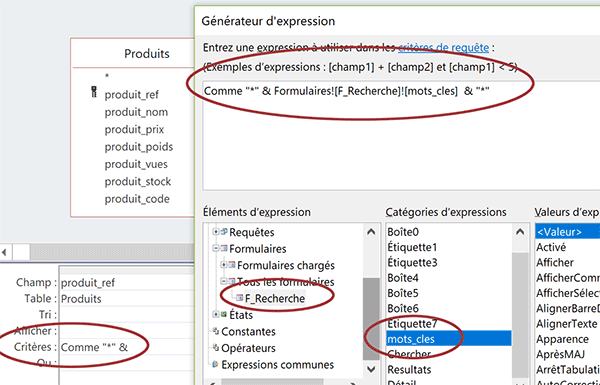Click the Constantes item icon
Image resolution: width=600 pixels, height=385 pixels.
[x=216, y=331]
